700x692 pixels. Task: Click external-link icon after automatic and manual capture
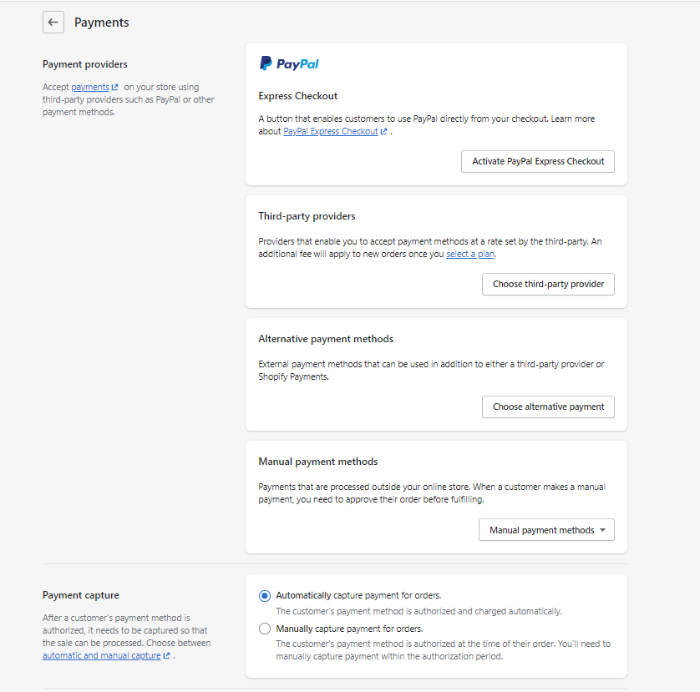(167, 655)
